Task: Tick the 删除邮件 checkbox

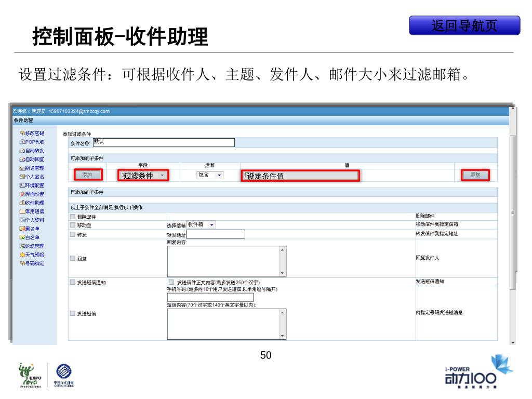Action: click(73, 217)
